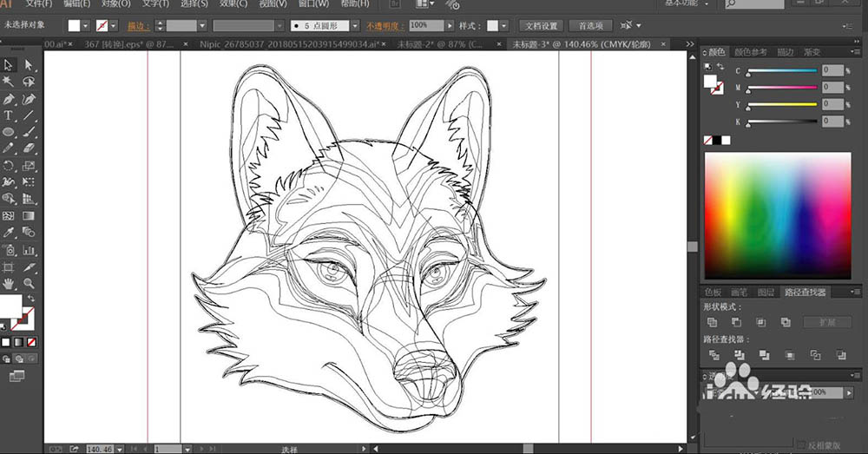Select the Pen tool
Image resolution: width=868 pixels, height=454 pixels.
9,99
